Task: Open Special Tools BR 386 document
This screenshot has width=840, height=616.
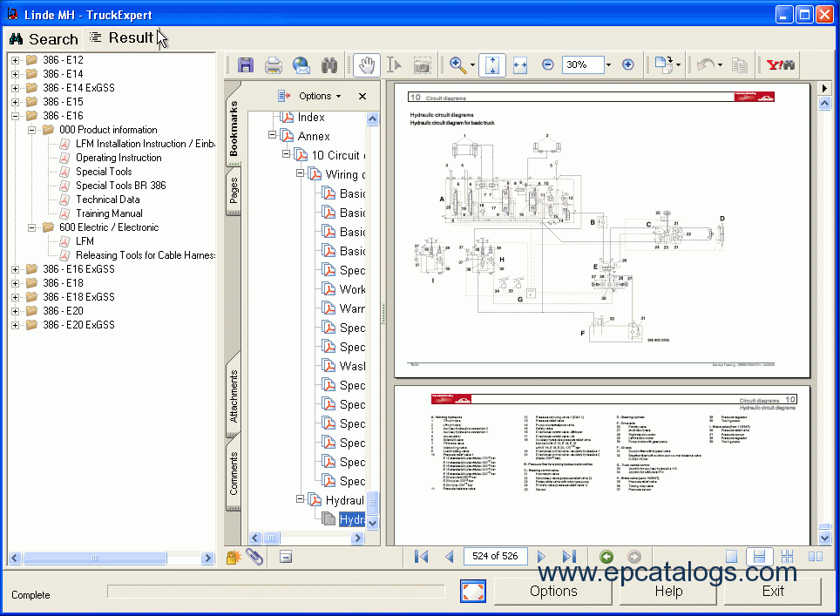Action: point(120,186)
